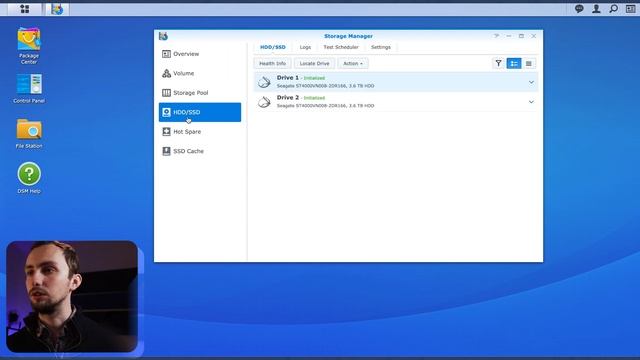Open the notifications speech bubble icon
This screenshot has height=360, width=640.
[579, 9]
